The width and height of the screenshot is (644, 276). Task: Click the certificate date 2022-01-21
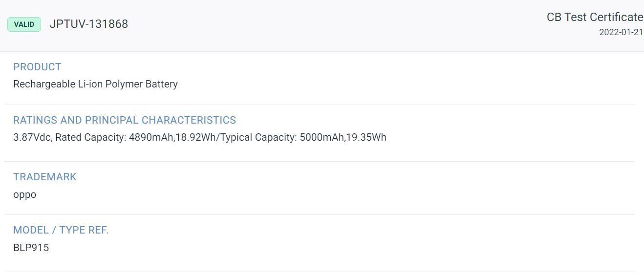(x=621, y=32)
